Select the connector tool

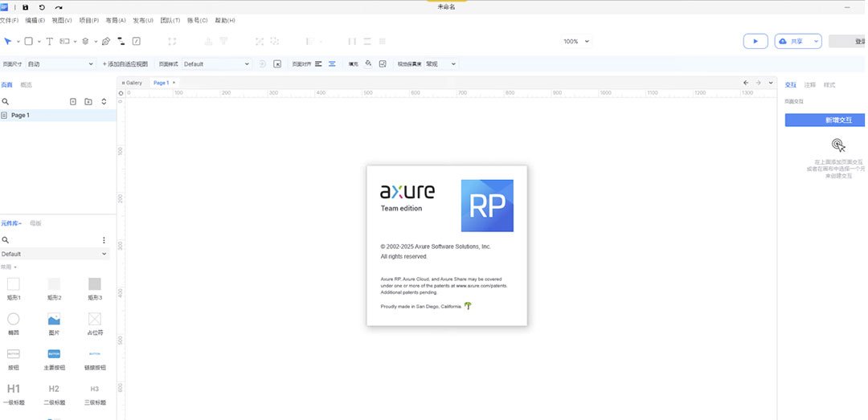click(121, 41)
